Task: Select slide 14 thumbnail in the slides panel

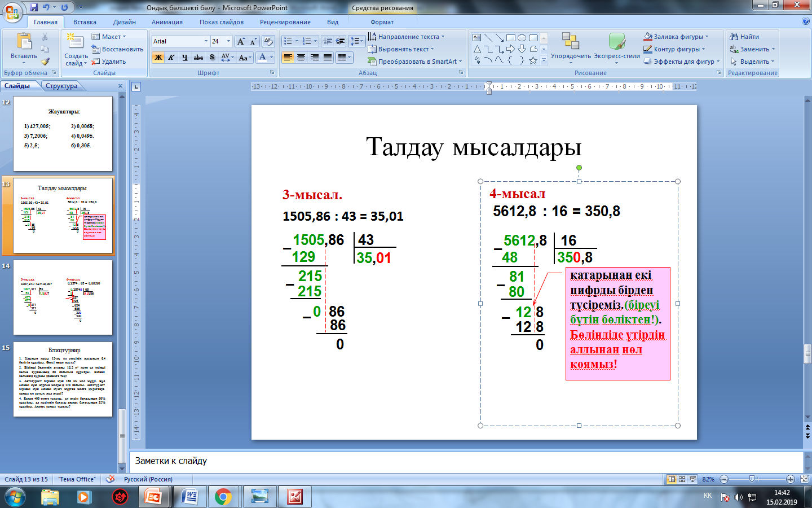Action: tap(63, 297)
